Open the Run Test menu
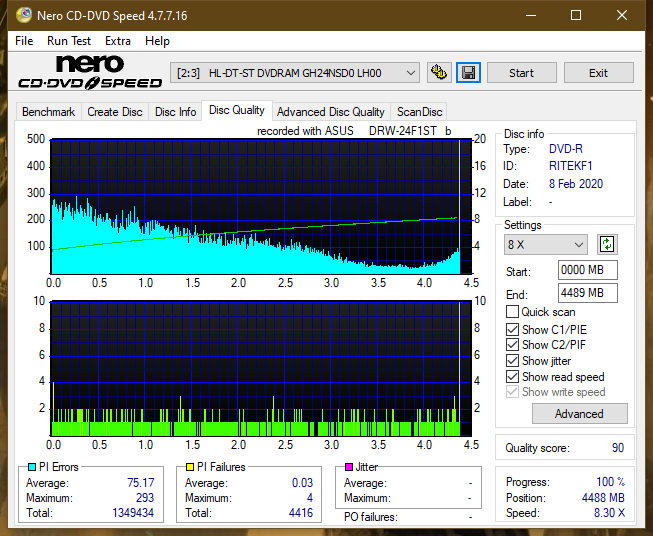 [69, 41]
